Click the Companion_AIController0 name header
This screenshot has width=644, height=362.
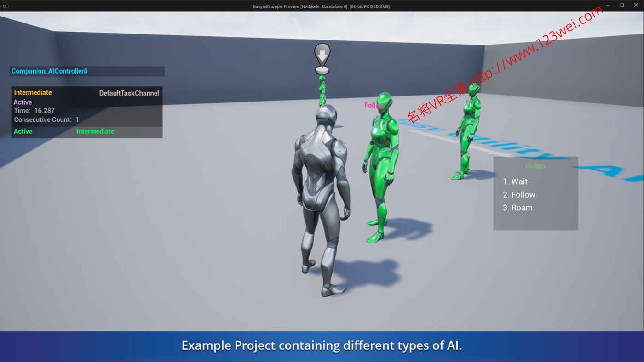coord(50,71)
